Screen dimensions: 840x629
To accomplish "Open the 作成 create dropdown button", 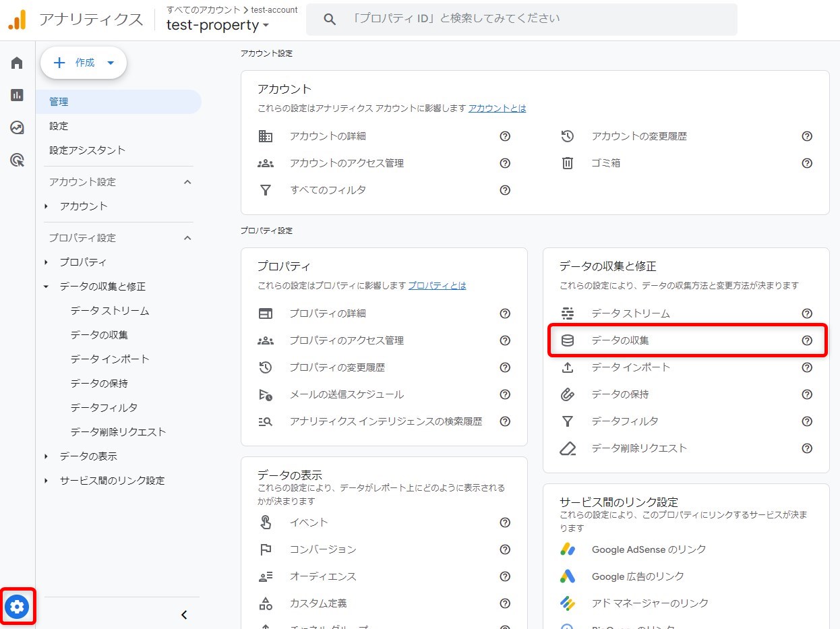I will point(84,63).
